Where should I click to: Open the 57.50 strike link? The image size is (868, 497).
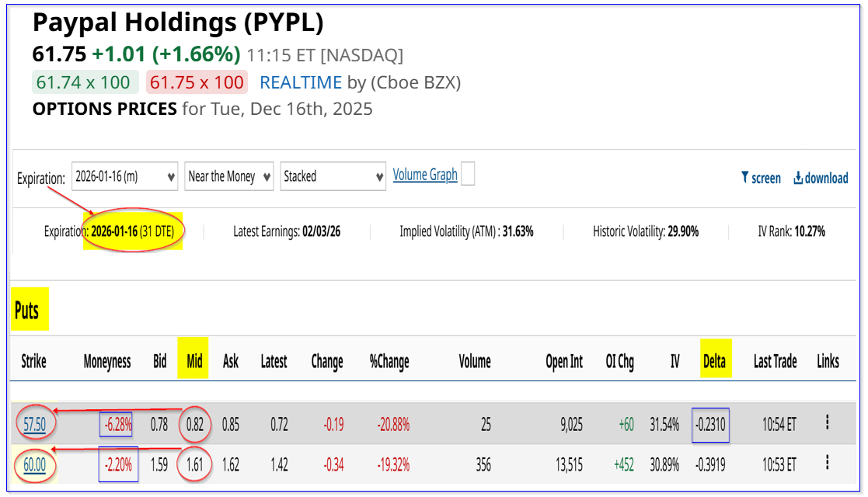coord(33,424)
